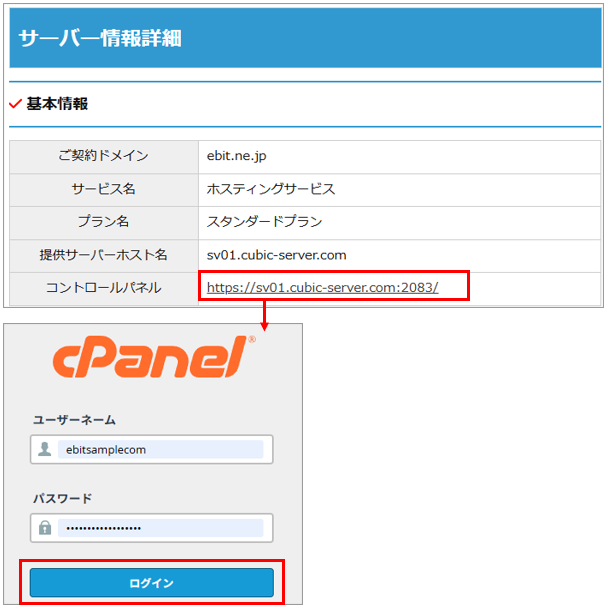Select the スタンダードプラン plan value
The width and height of the screenshot is (607, 607).
click(264, 222)
